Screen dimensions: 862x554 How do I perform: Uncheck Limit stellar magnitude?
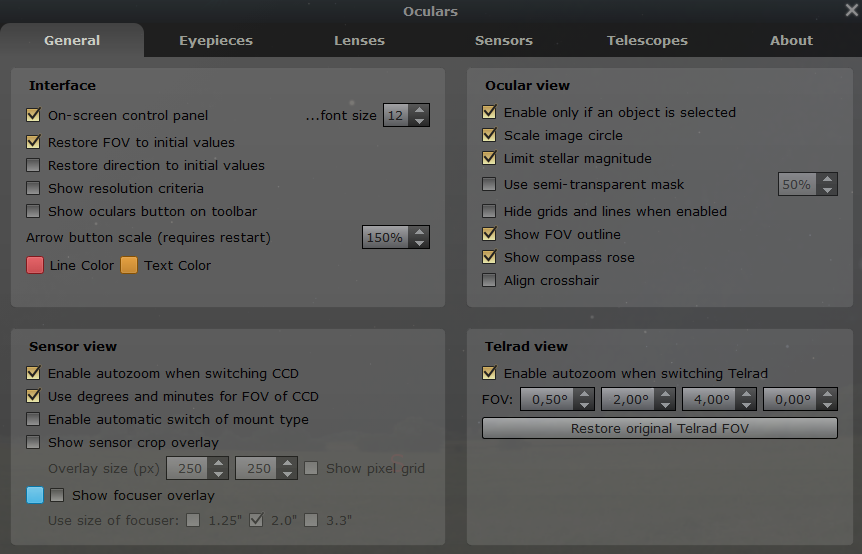coord(489,158)
